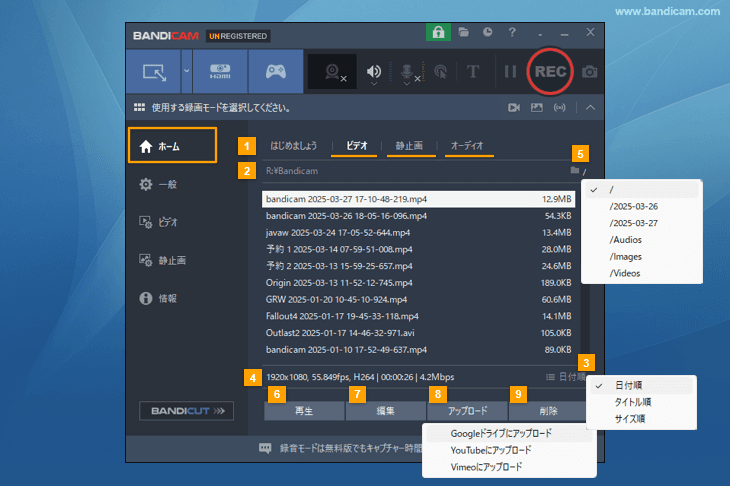
Task: Select GRW 2025-01-20 10-45-10-924.mp4 file
Action: 419,299
